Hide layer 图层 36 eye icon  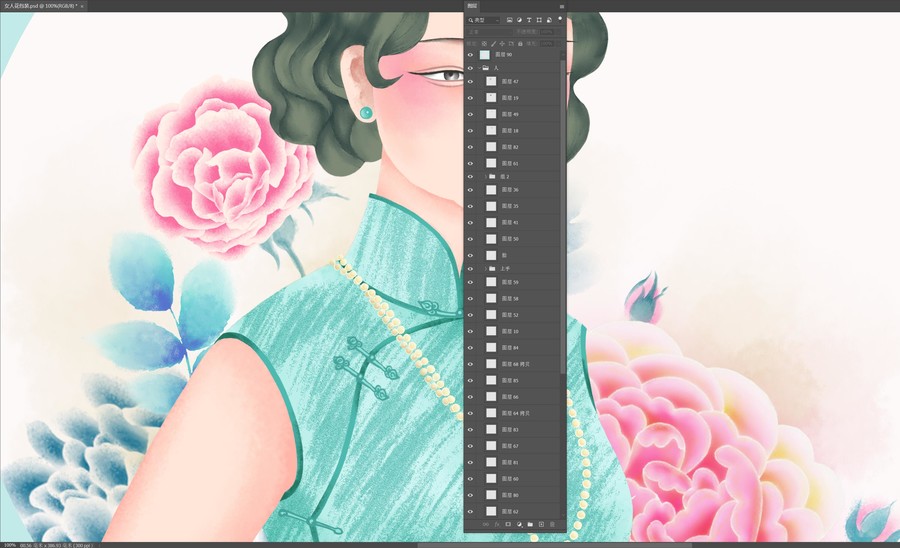tap(471, 190)
